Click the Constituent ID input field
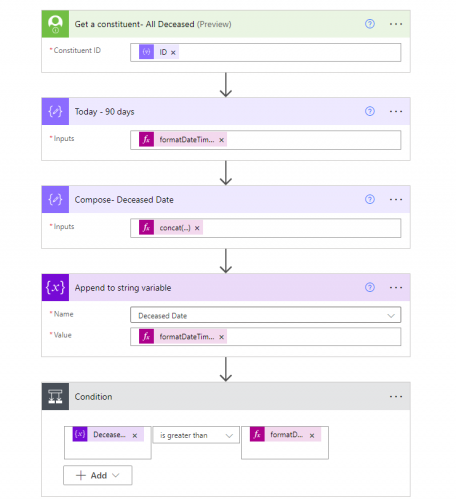 (x=265, y=52)
